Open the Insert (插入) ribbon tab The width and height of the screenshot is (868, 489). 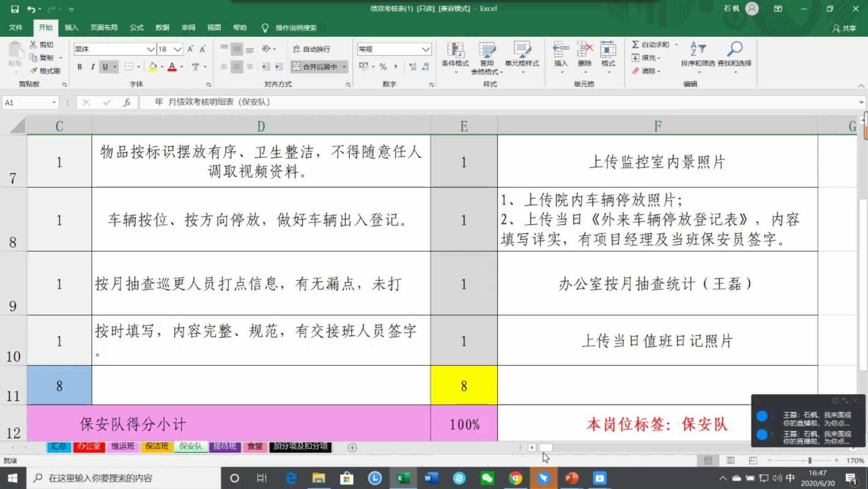(x=71, y=28)
